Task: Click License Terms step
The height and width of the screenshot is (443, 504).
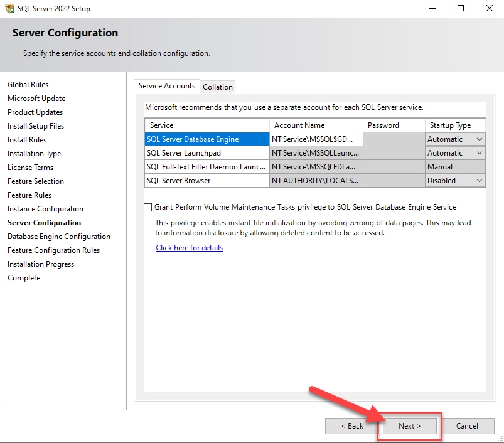Action: tap(30, 168)
